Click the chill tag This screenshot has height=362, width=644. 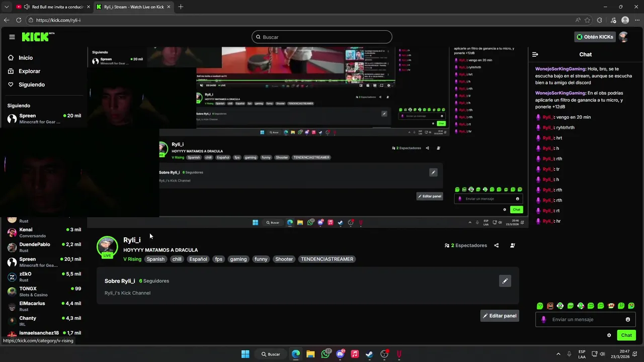click(177, 259)
